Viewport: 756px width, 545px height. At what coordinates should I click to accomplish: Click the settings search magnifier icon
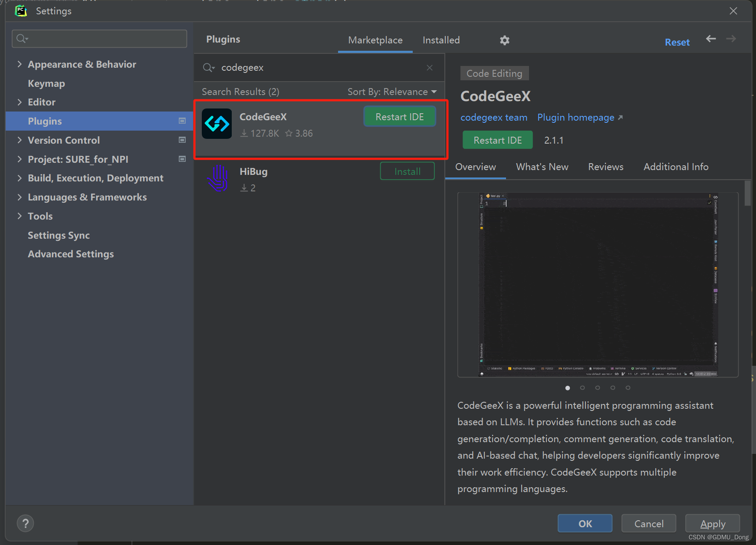22,39
